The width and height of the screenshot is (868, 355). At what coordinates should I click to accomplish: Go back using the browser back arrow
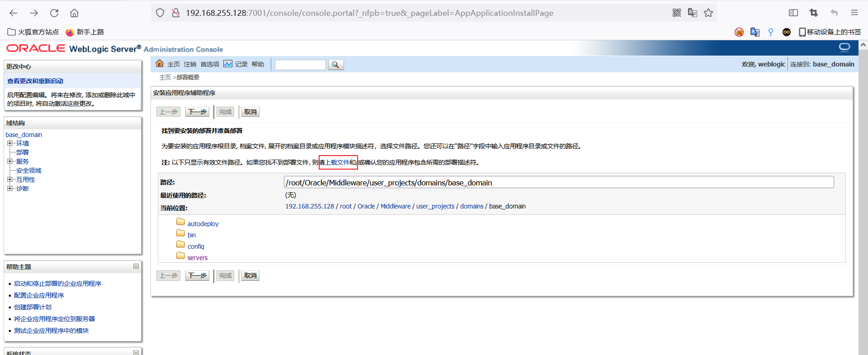pyautogui.click(x=14, y=13)
